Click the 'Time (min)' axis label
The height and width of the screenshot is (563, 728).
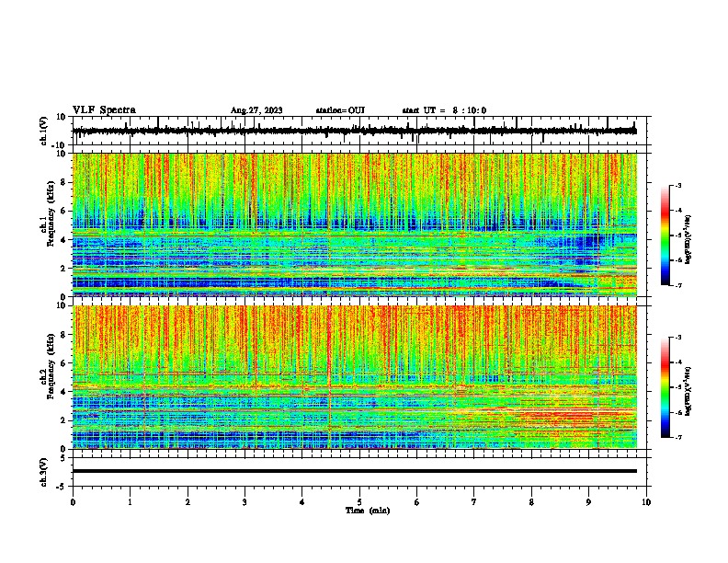click(x=368, y=511)
